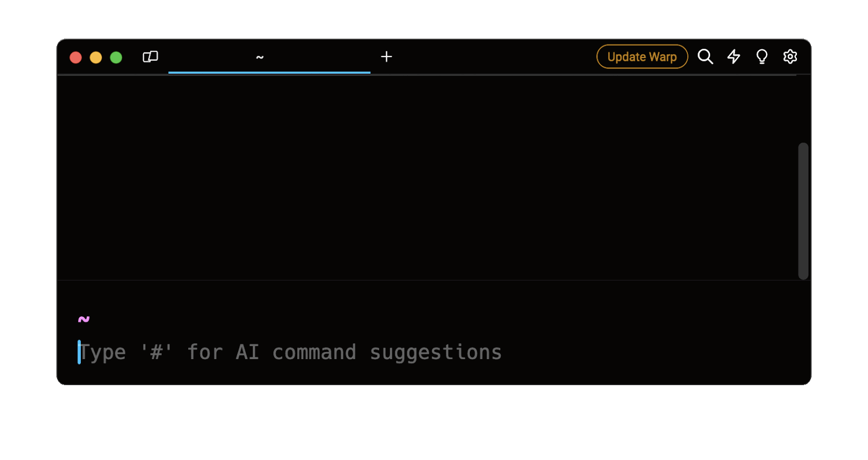Toggle the active tab's Warp Drive view

pyautogui.click(x=150, y=56)
